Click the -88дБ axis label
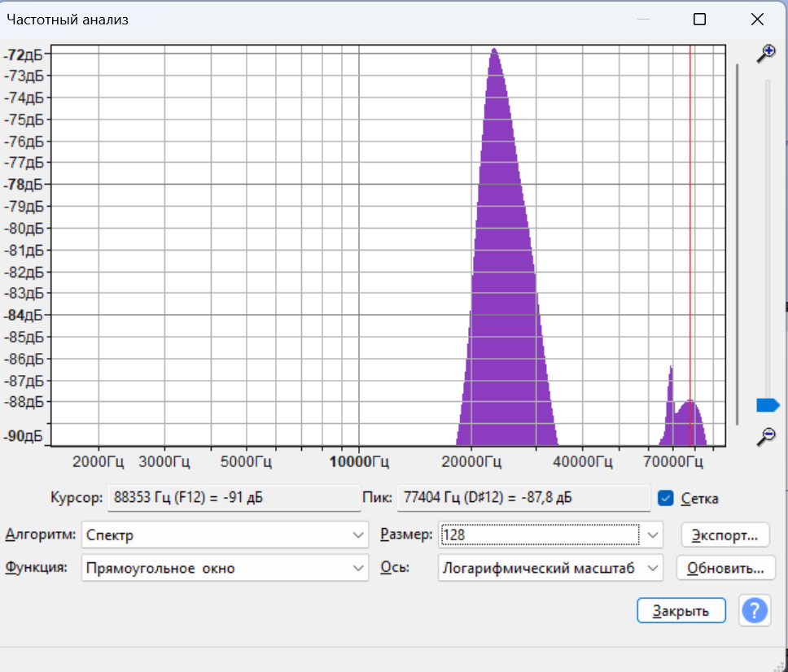 tap(23, 402)
